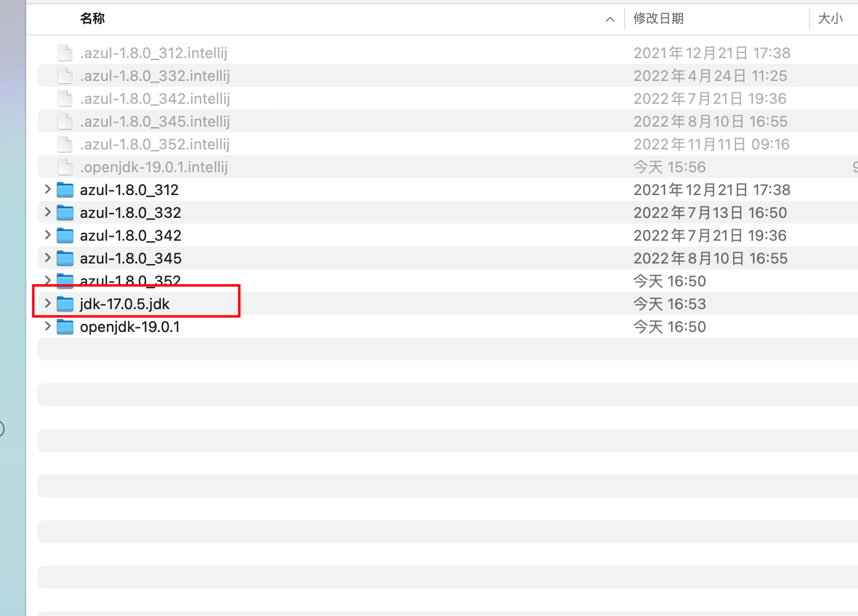Click date 2022年7月13日 16:50
The image size is (858, 616).
tap(710, 213)
